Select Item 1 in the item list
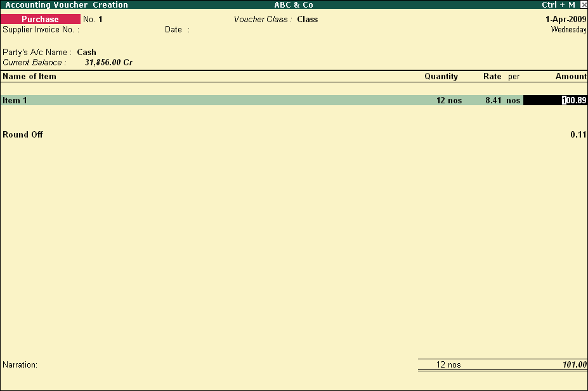 point(15,101)
